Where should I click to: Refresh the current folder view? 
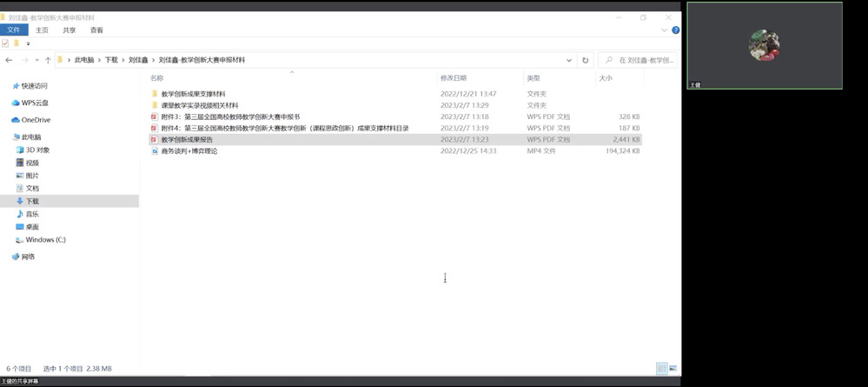586,61
